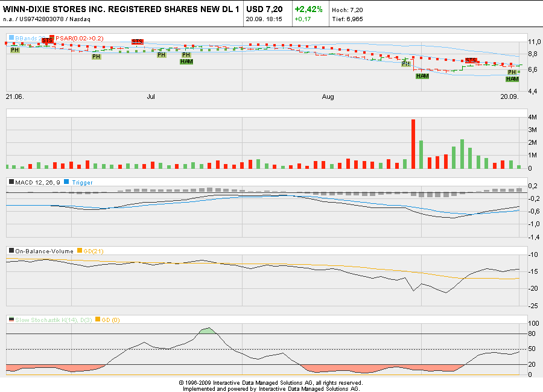
Task: Click the Aug month axis label
Action: coord(328,96)
